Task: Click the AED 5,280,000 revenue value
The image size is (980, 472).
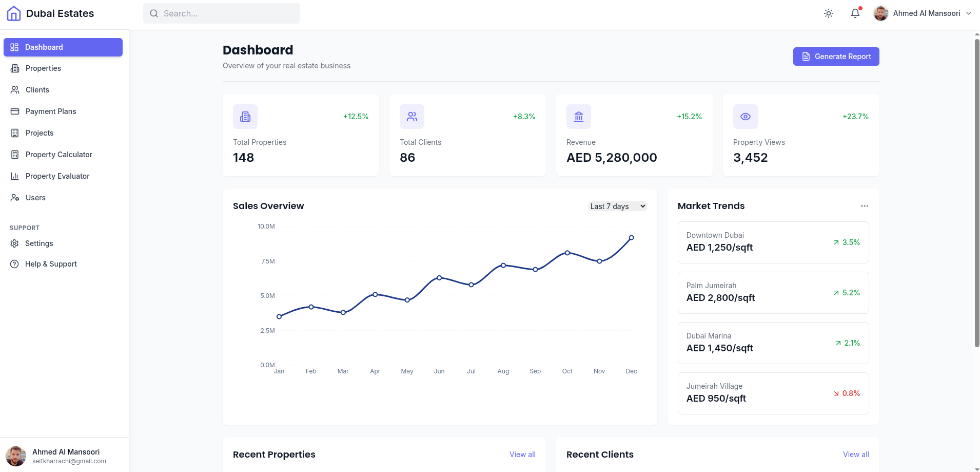Action: (x=612, y=158)
